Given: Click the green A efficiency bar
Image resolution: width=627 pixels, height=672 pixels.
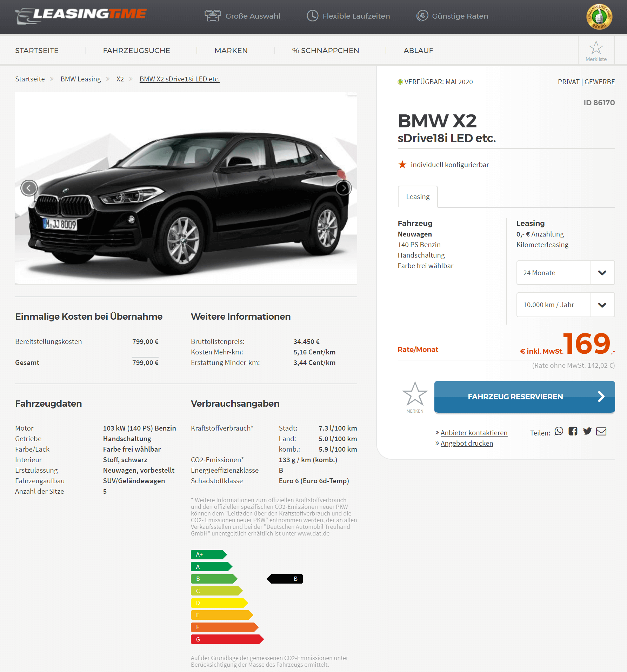Looking at the screenshot, I should 211,566.
